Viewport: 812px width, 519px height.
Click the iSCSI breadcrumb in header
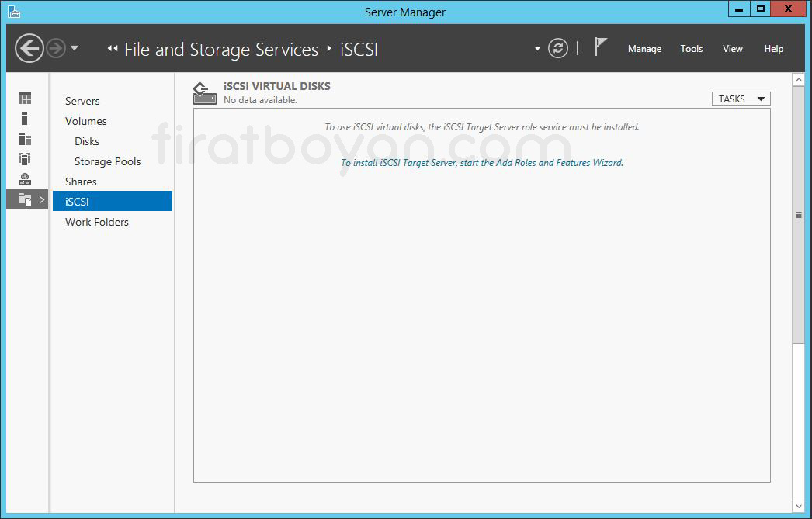359,49
